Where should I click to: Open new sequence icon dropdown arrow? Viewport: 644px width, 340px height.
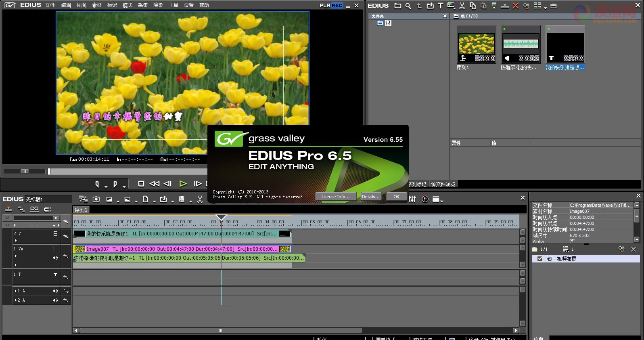tap(154, 201)
